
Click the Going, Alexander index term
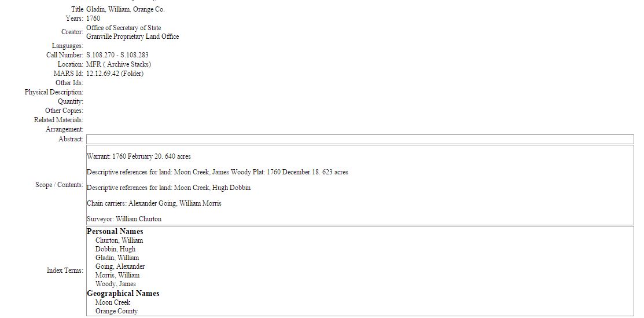click(120, 266)
